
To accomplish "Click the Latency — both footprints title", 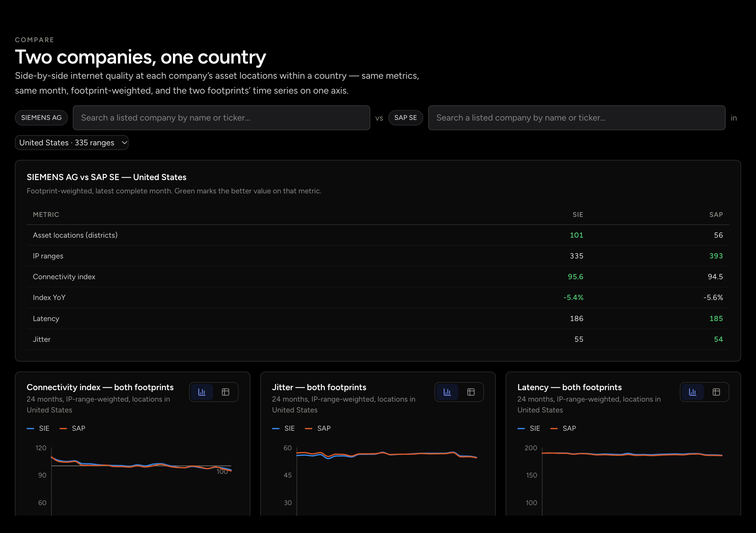I will click(x=570, y=387).
